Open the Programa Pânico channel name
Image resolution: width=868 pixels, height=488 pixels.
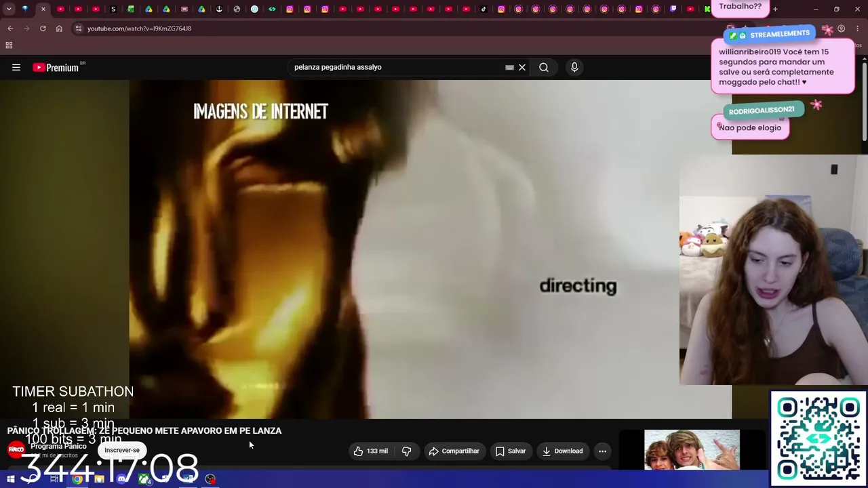click(x=58, y=447)
